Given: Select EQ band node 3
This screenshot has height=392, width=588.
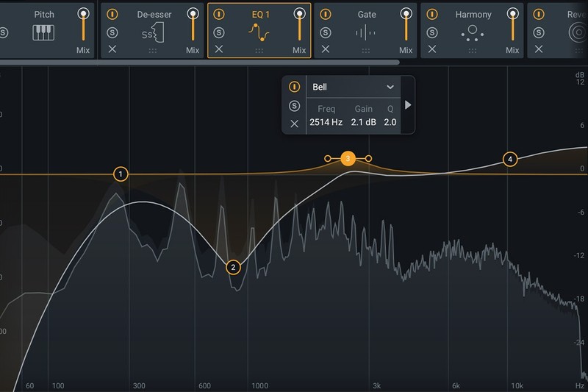Looking at the screenshot, I should pos(348,159).
